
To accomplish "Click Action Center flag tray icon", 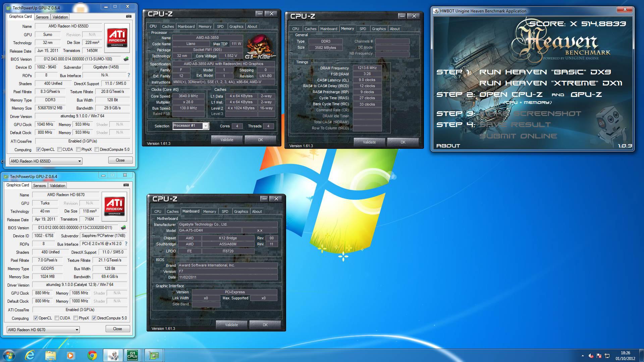I will coord(599,356).
